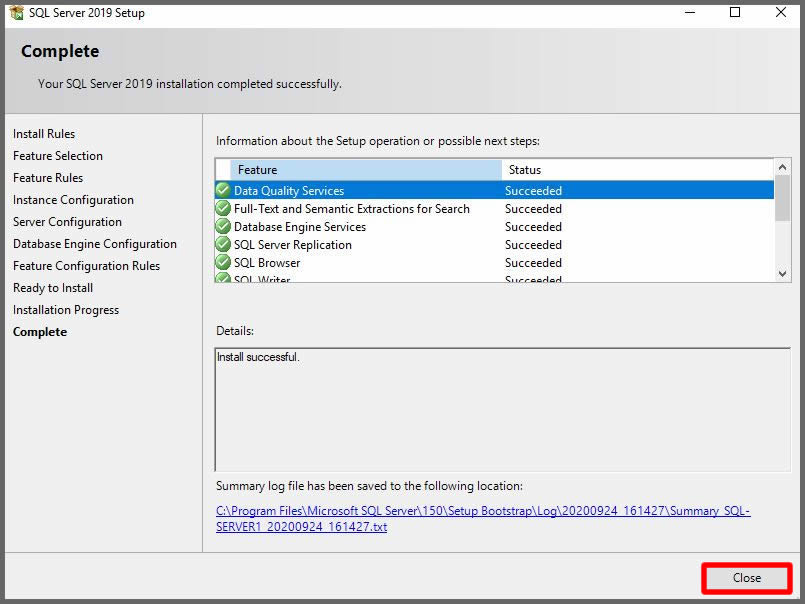The height and width of the screenshot is (604, 805).
Task: Minimize the SQL Server Setup window
Action: pos(689,13)
